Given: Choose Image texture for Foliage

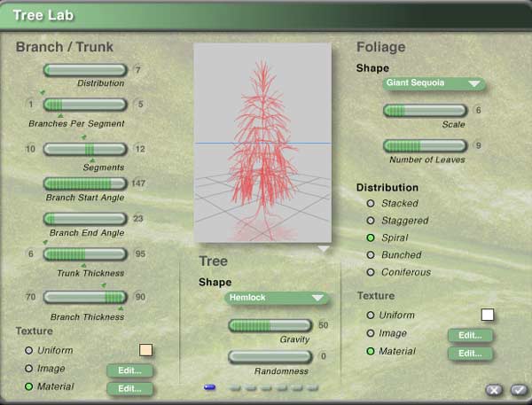Looking at the screenshot, I should coord(370,333).
